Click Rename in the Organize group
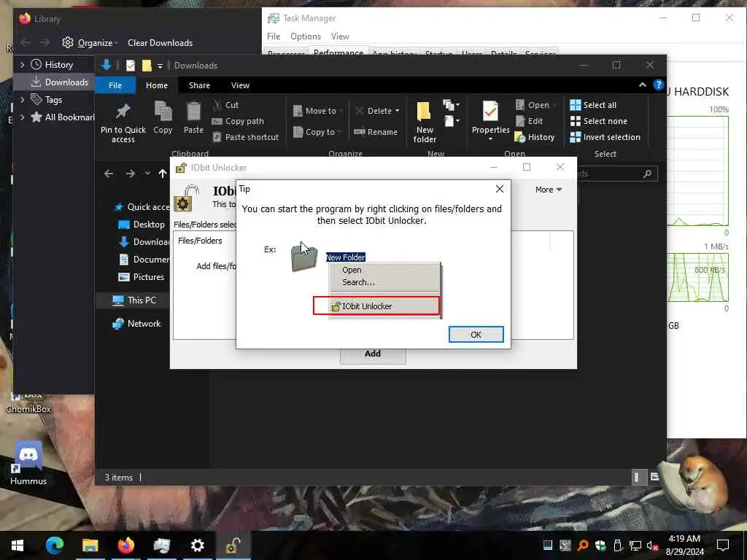Screen dimensions: 747x560 376,132
